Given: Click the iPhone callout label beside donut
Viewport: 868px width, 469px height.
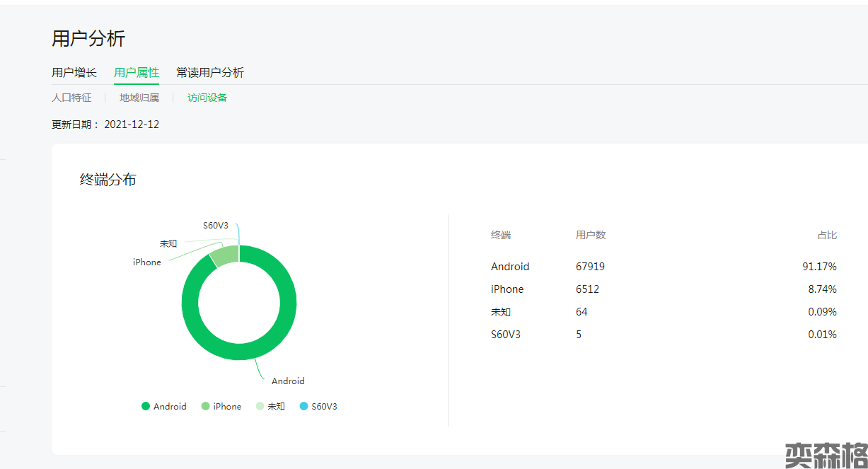Looking at the screenshot, I should coord(147,262).
